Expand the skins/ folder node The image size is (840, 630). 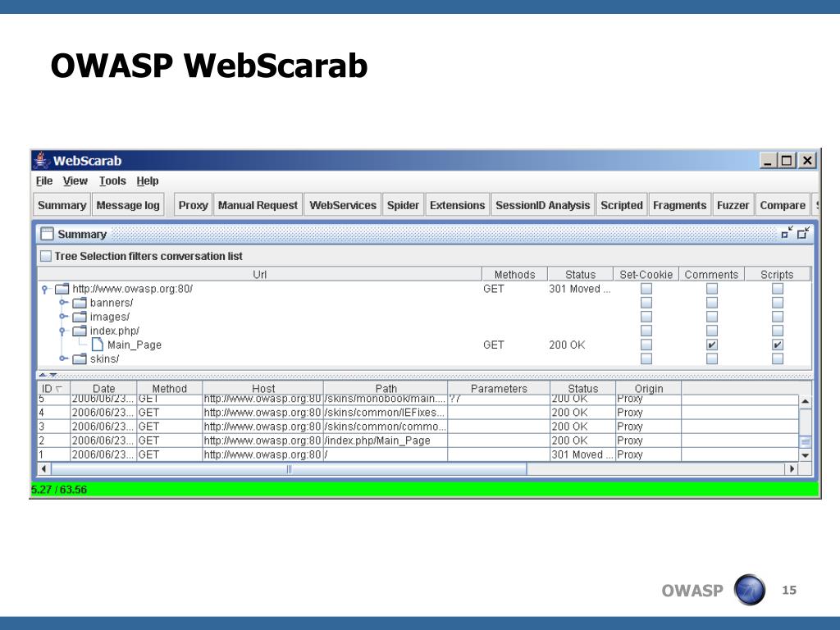coord(62,358)
